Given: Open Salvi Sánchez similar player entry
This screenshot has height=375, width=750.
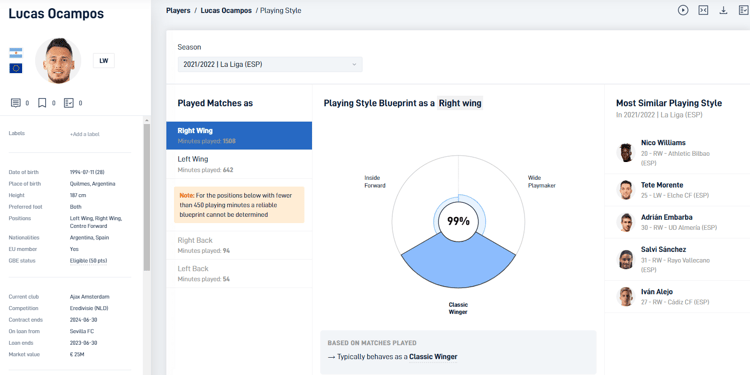Looking at the screenshot, I should pyautogui.click(x=677, y=260).
